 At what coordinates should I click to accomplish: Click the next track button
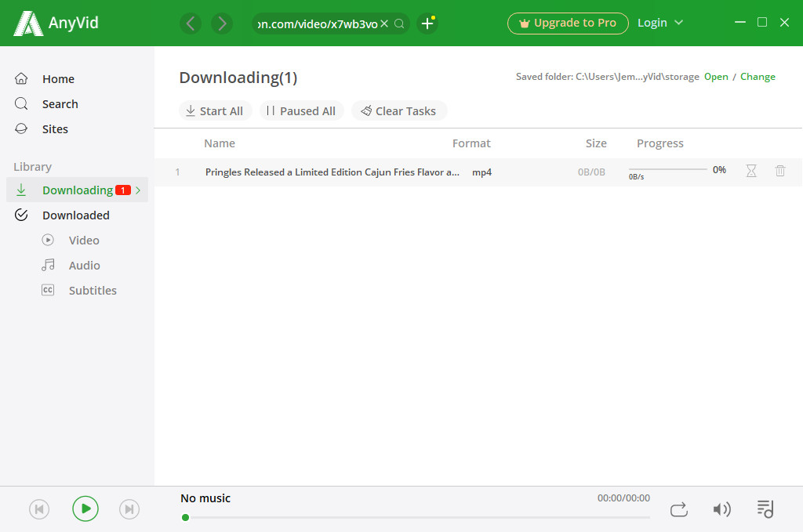pyautogui.click(x=129, y=509)
